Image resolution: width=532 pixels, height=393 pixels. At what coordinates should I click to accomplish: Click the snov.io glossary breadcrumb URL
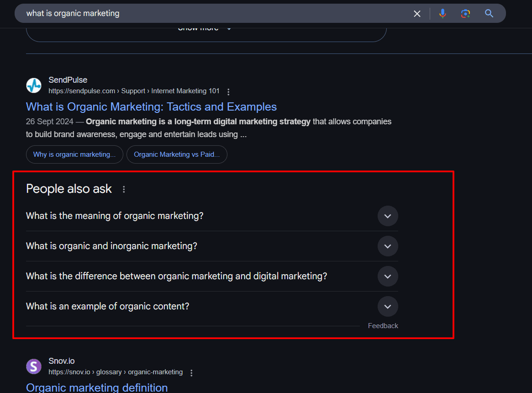(116, 372)
